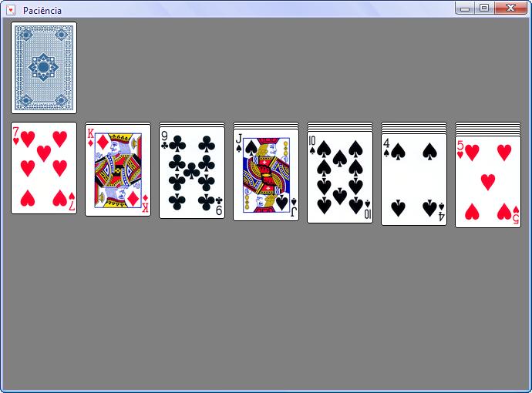Choose the jack of spades card
Viewport: 532px width, 393px height.
point(266,175)
